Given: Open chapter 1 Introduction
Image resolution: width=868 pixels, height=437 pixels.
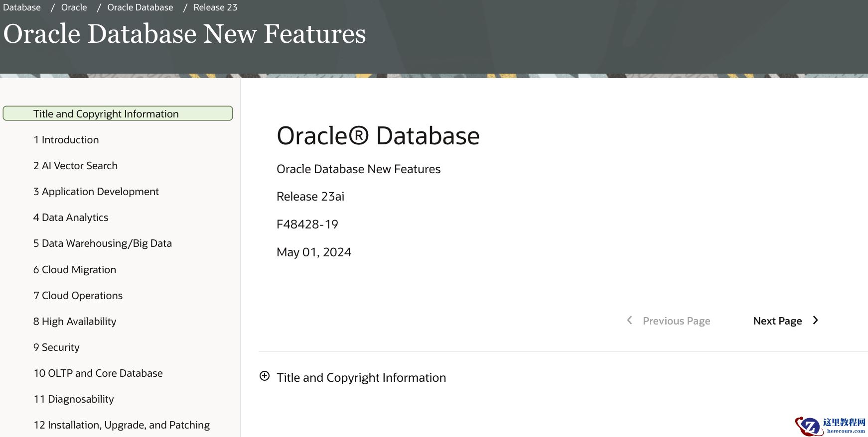Looking at the screenshot, I should [66, 140].
